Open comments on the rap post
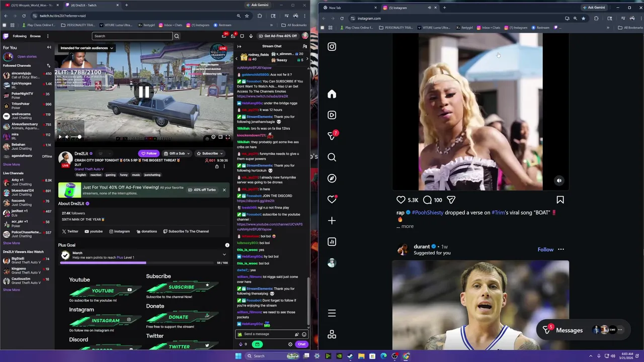The image size is (644, 362). pos(427,200)
